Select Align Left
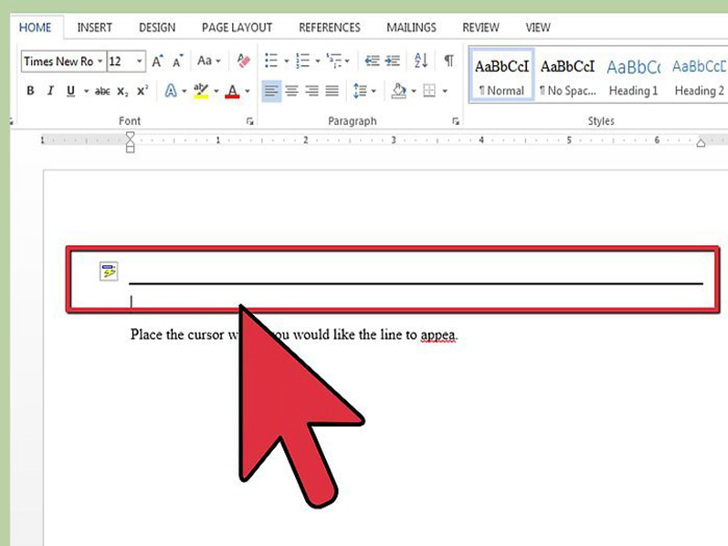Image resolution: width=728 pixels, height=546 pixels. (272, 91)
